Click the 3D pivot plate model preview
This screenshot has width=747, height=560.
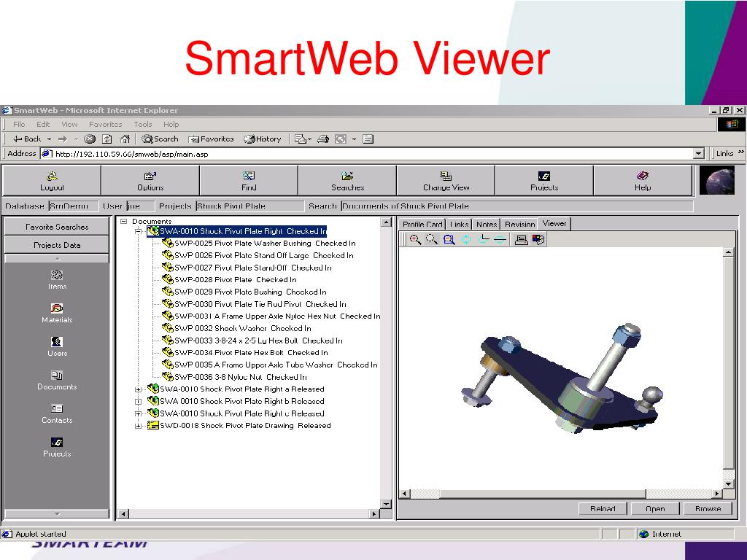[x=562, y=379]
